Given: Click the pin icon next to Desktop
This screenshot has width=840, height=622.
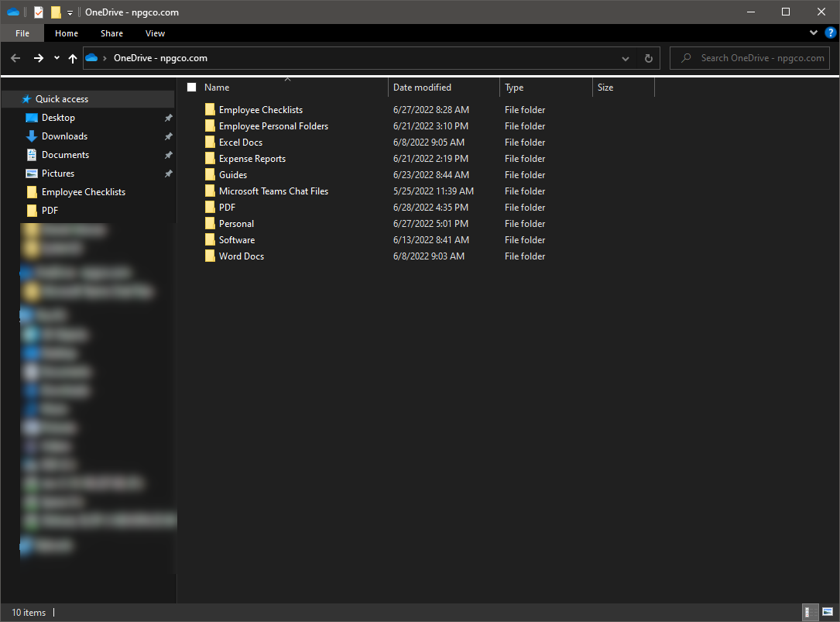Looking at the screenshot, I should [x=168, y=118].
